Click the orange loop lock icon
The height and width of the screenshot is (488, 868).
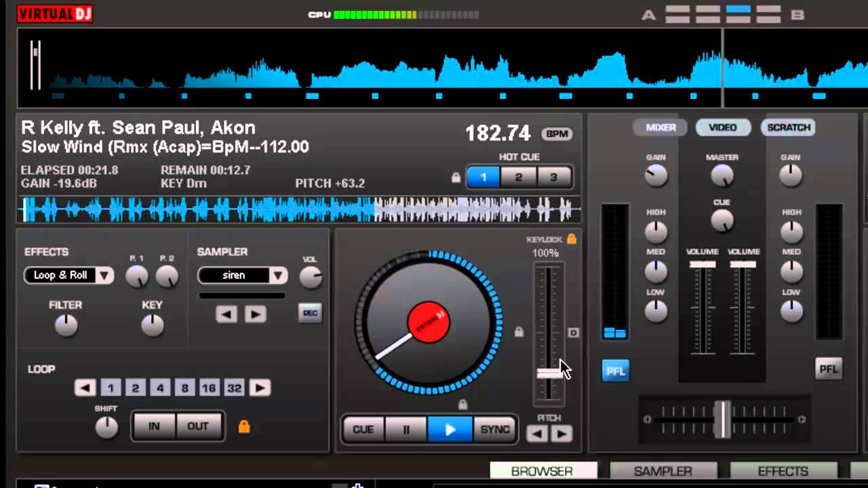point(244,426)
